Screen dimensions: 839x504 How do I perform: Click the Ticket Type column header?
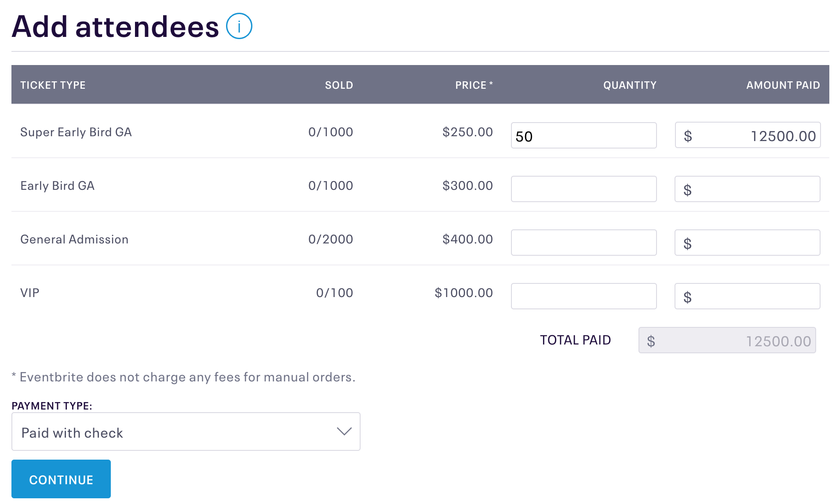point(53,85)
